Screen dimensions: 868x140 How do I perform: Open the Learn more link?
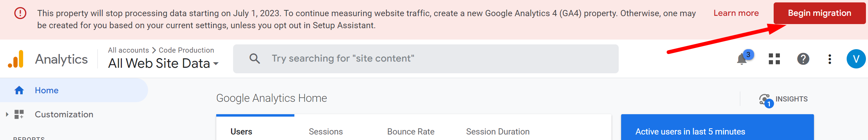click(736, 13)
